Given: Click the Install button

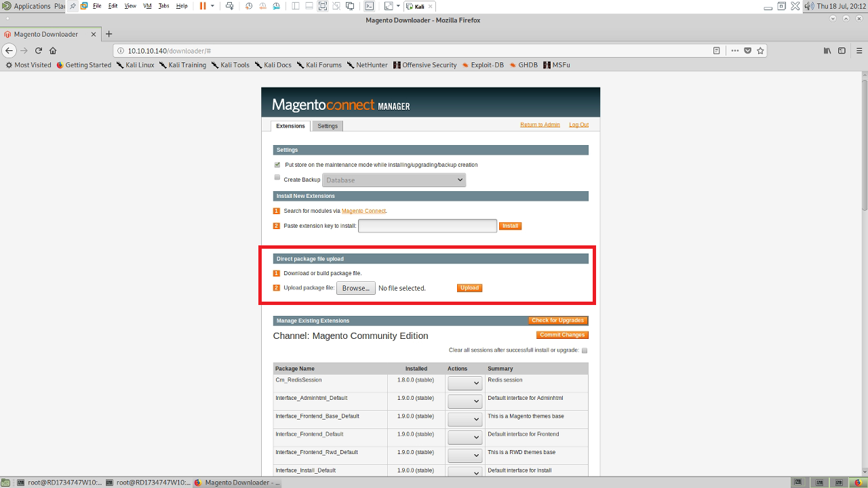Looking at the screenshot, I should point(510,226).
